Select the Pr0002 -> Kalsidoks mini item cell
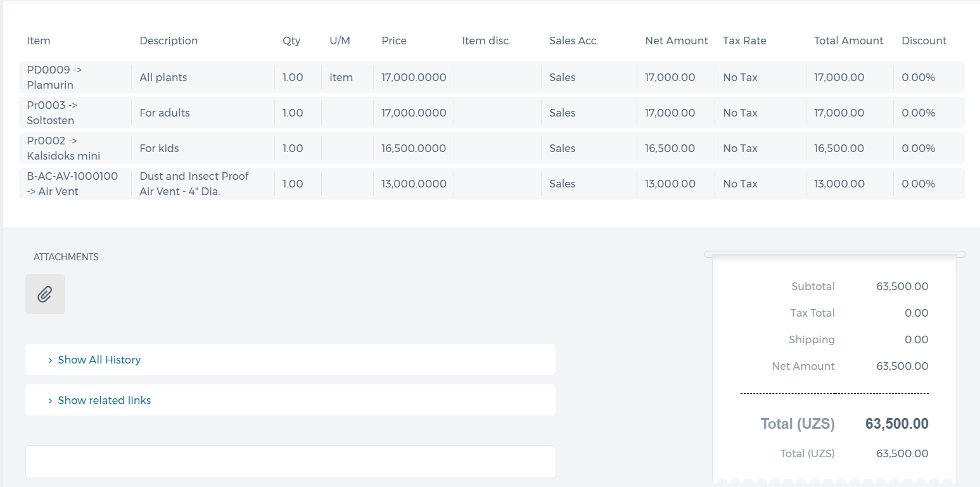 pyautogui.click(x=75, y=148)
